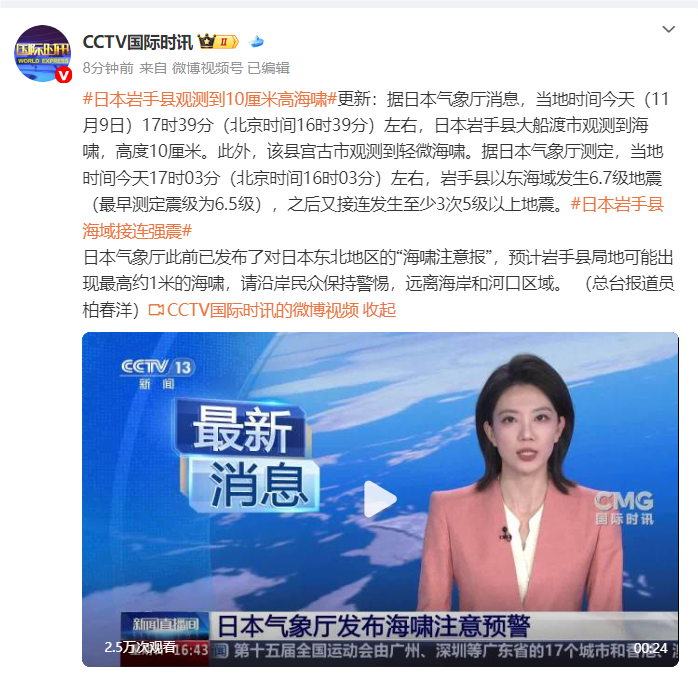The image size is (698, 679).
Task: Click the 2.5万次观看 view count
Action: tap(140, 646)
